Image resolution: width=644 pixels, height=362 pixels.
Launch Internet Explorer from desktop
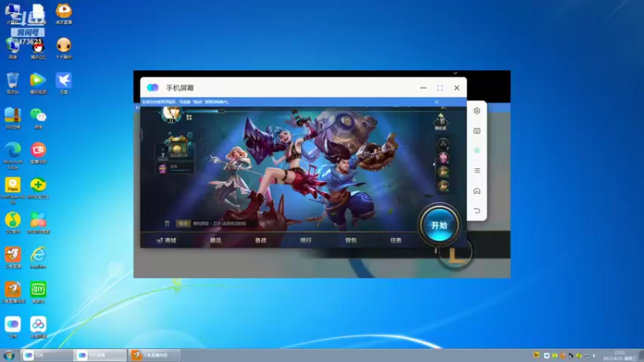[38, 257]
